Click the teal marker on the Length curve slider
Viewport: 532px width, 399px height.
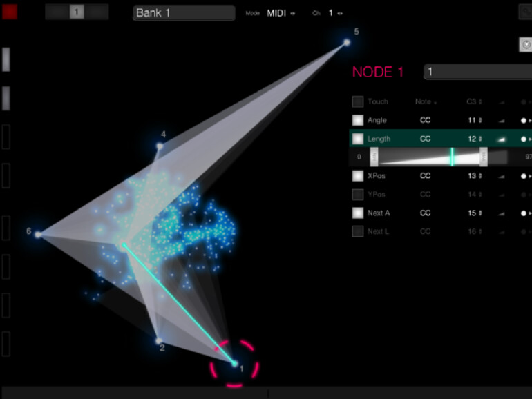[452, 157]
